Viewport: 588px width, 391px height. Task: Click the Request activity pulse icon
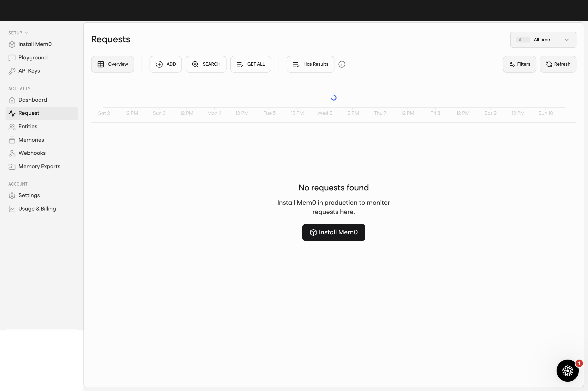12,113
